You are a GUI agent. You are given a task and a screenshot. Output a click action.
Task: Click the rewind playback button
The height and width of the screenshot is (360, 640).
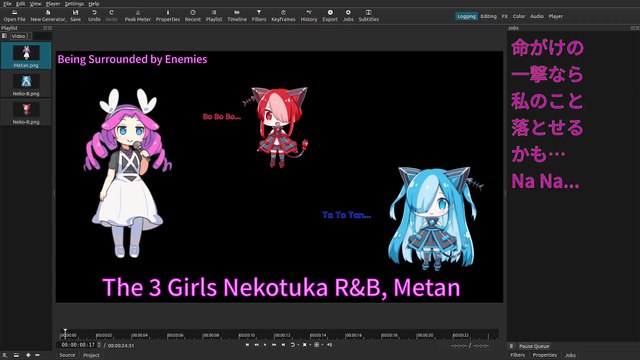[256, 345]
